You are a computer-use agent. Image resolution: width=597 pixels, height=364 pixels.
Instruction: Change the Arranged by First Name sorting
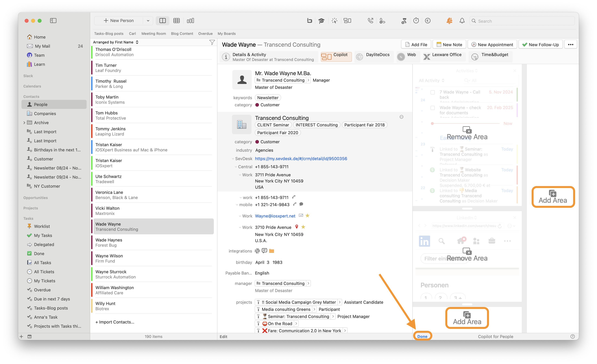(x=116, y=42)
